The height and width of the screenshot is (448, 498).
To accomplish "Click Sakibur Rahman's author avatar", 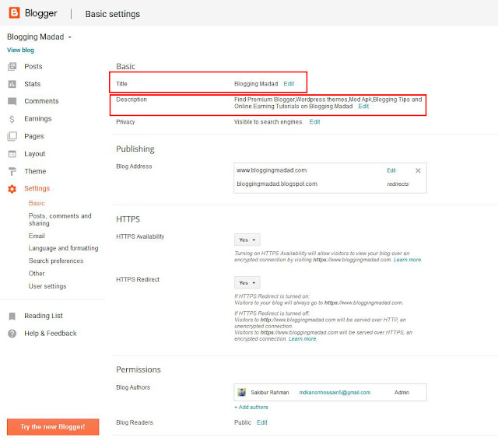I will 242,392.
